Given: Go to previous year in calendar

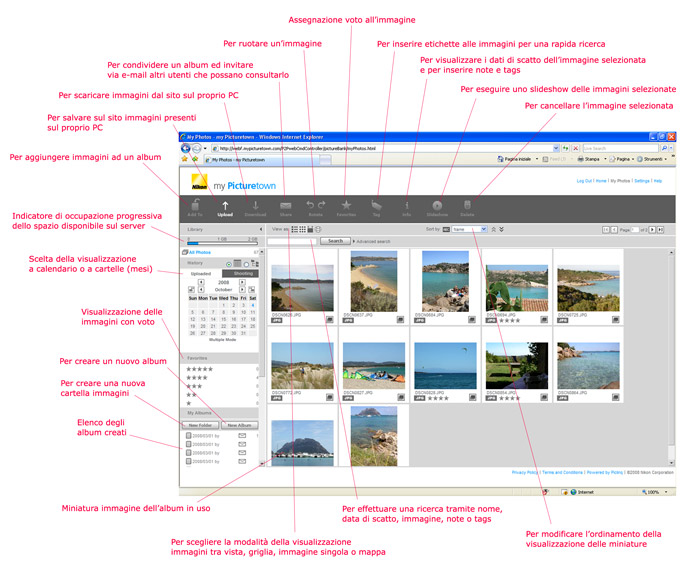Looking at the screenshot, I should pyautogui.click(x=201, y=282).
